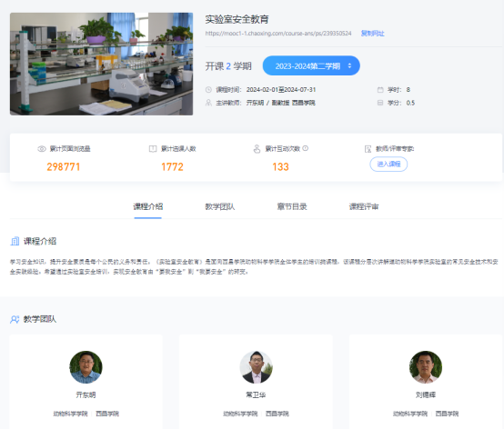Open the 2023-2024第二学期 semester dropdown
The height and width of the screenshot is (429, 504).
pyautogui.click(x=311, y=65)
